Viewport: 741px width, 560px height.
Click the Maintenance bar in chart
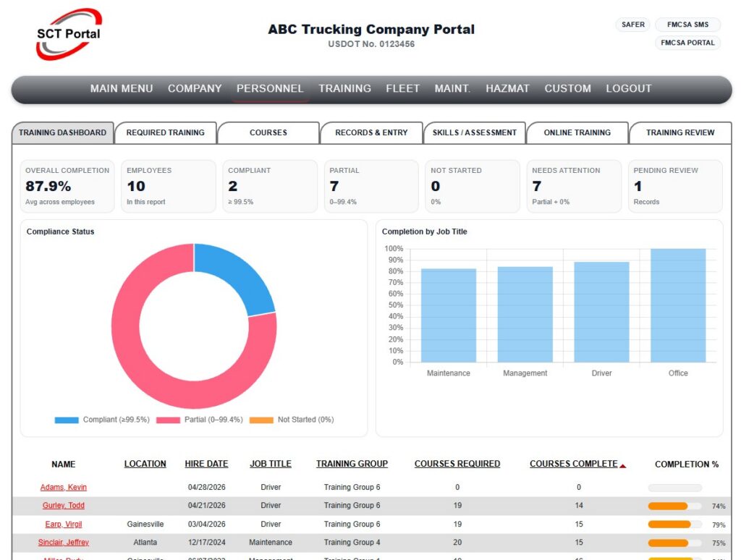pos(449,315)
